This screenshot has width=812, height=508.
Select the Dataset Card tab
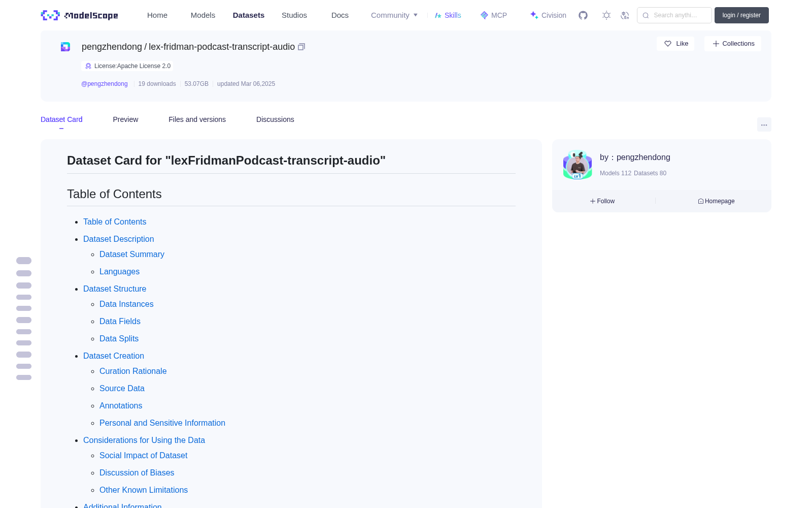[x=61, y=119]
